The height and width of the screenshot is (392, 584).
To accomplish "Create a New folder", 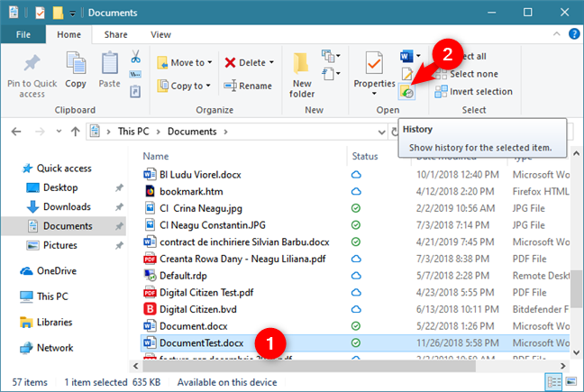I will tap(302, 76).
